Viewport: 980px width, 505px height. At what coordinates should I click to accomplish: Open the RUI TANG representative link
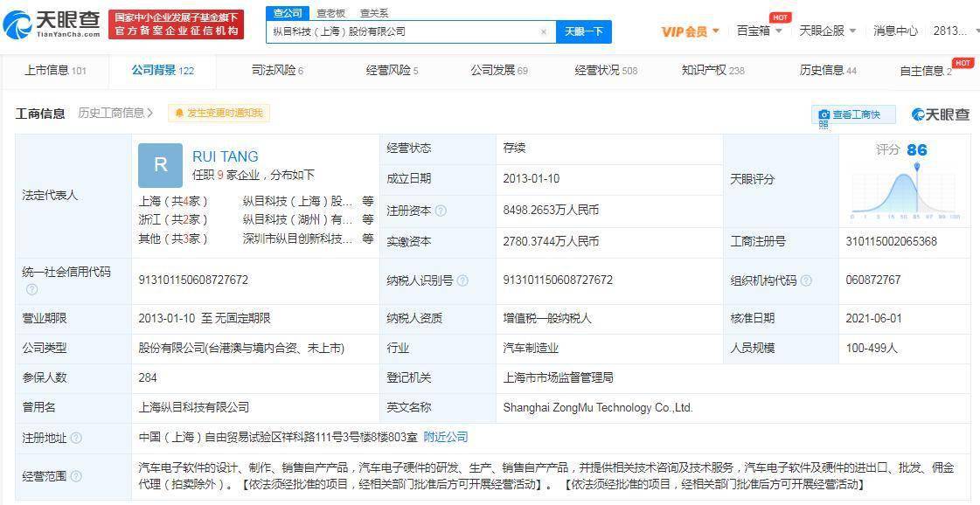(x=225, y=156)
